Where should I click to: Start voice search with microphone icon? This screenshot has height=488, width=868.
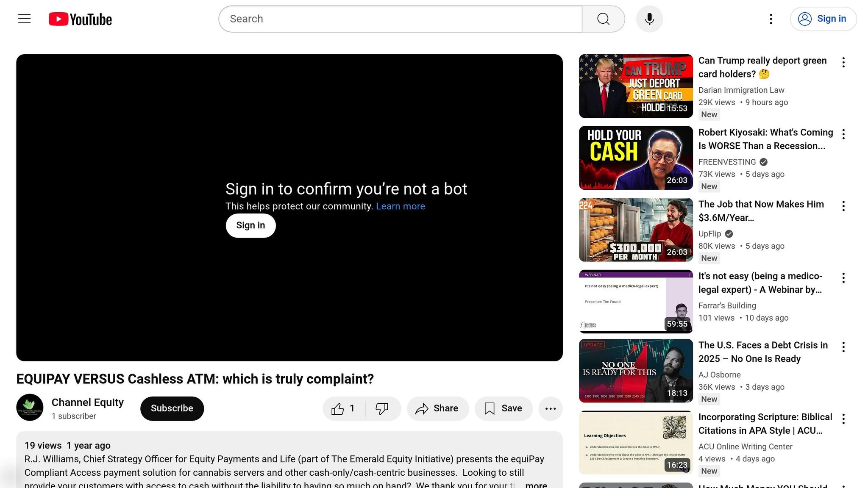coord(649,19)
